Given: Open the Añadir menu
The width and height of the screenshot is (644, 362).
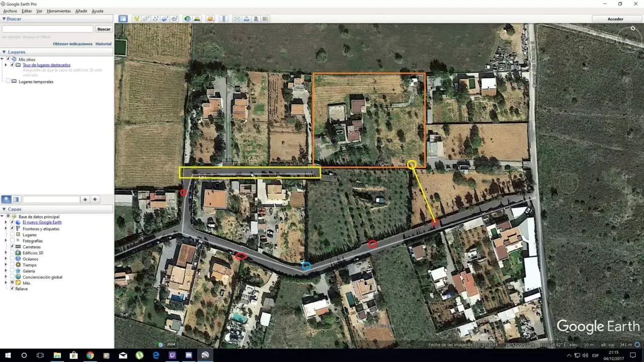Looking at the screenshot, I should pyautogui.click(x=81, y=11).
